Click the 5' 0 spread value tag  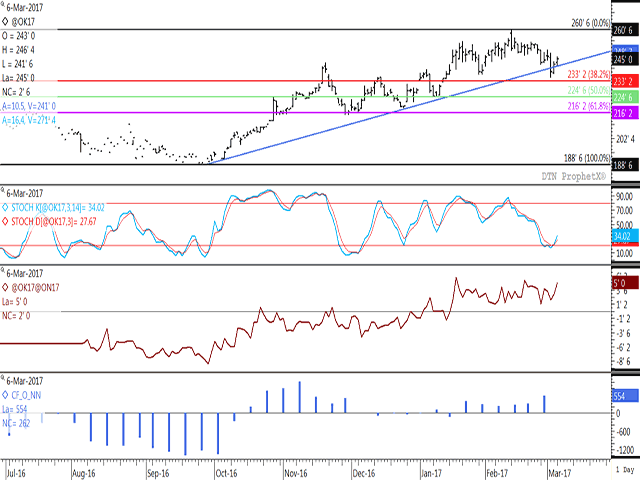625,283
